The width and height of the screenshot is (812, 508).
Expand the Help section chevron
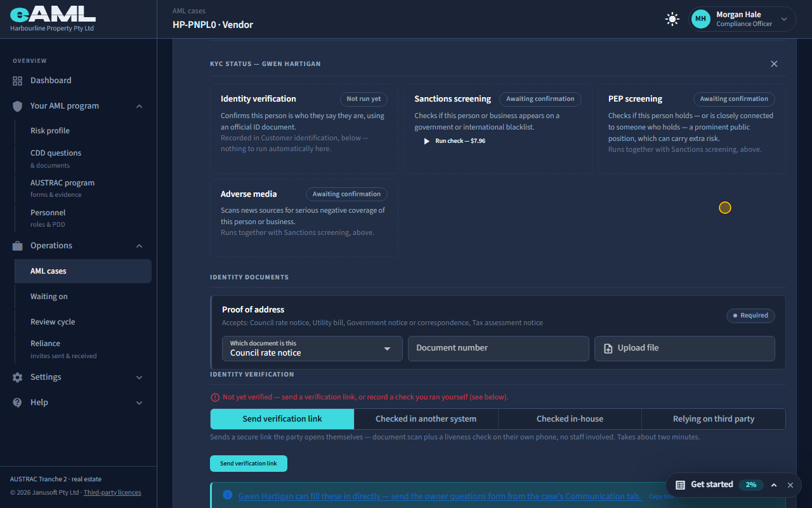140,403
